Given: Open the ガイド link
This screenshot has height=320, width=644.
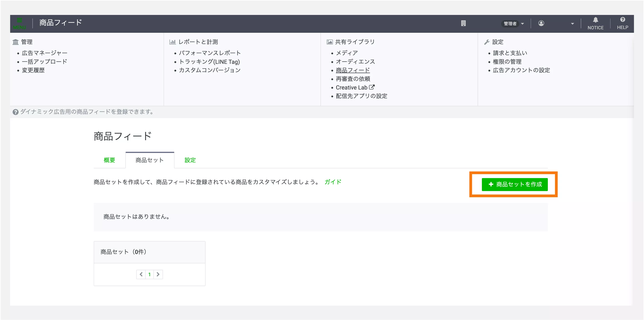Looking at the screenshot, I should point(333,182).
